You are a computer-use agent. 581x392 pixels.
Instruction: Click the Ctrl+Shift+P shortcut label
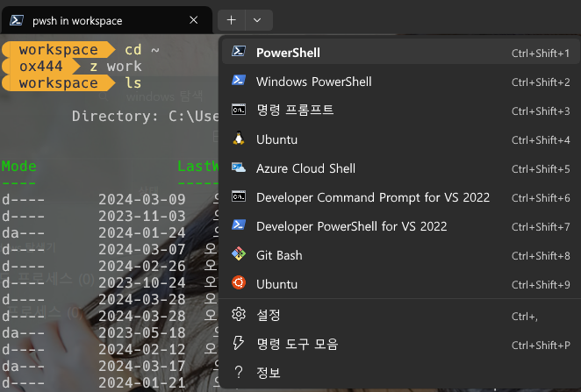coord(541,345)
